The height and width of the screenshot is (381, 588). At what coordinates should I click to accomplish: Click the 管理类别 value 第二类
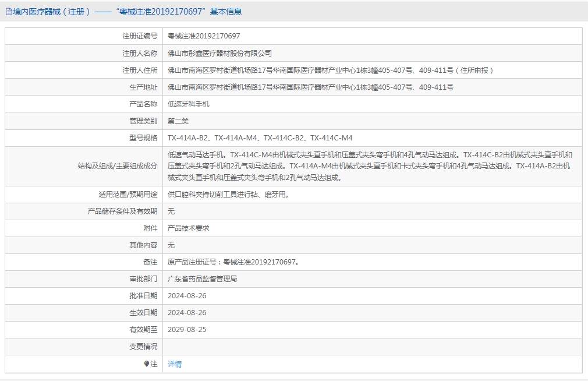tap(178, 121)
